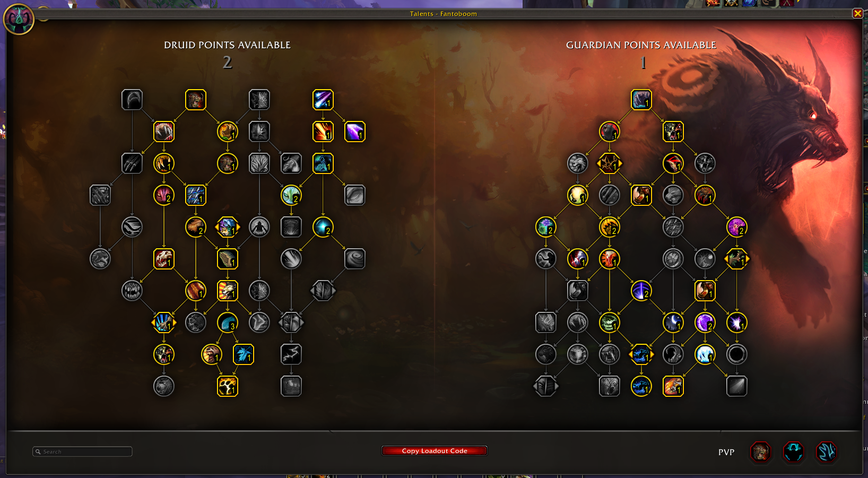This screenshot has height=478, width=868.
Task: Select the grey meditating figure talent
Action: (259, 227)
